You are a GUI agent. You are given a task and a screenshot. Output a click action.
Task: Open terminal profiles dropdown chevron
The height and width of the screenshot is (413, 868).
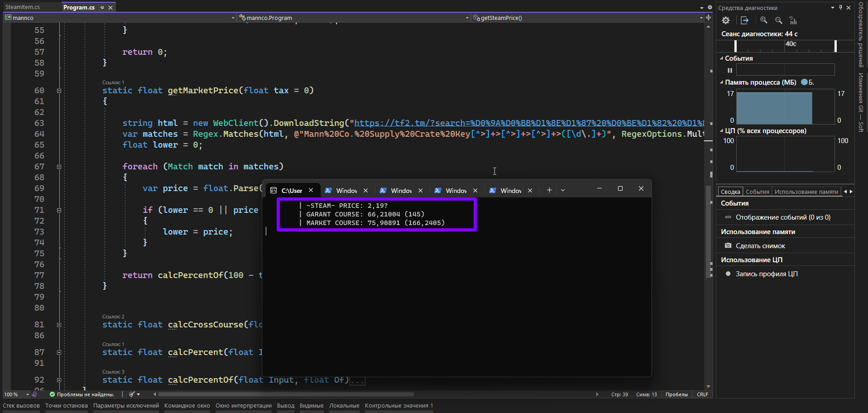coord(563,191)
